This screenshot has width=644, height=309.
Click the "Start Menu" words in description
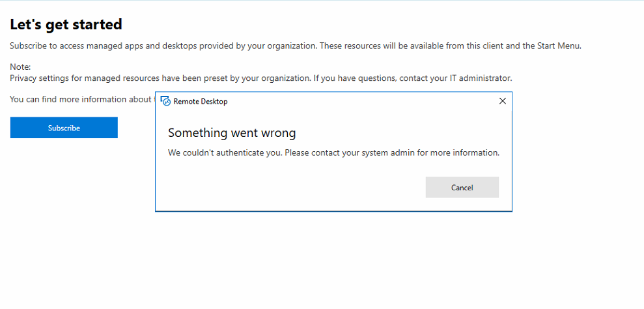click(x=559, y=46)
